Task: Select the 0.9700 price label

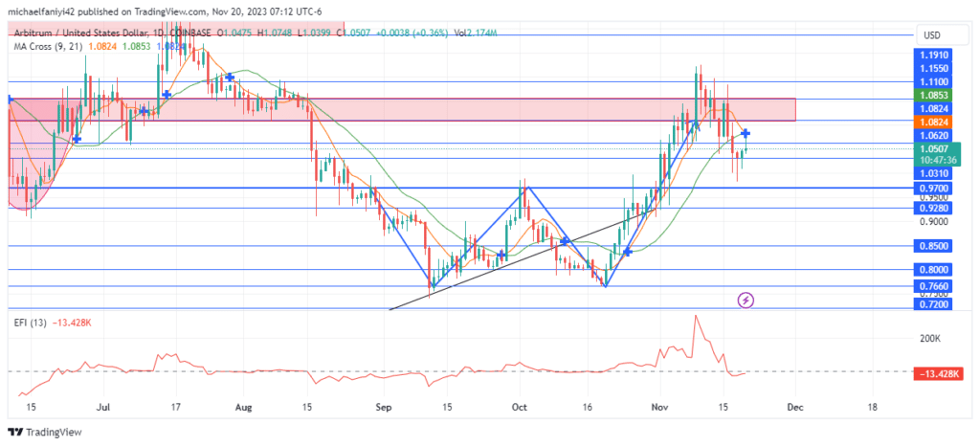Action: tap(933, 188)
